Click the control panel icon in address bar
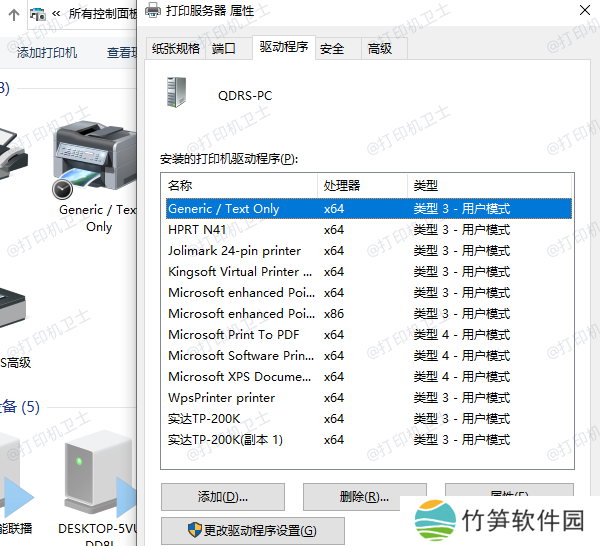The image size is (600, 546). [37, 14]
